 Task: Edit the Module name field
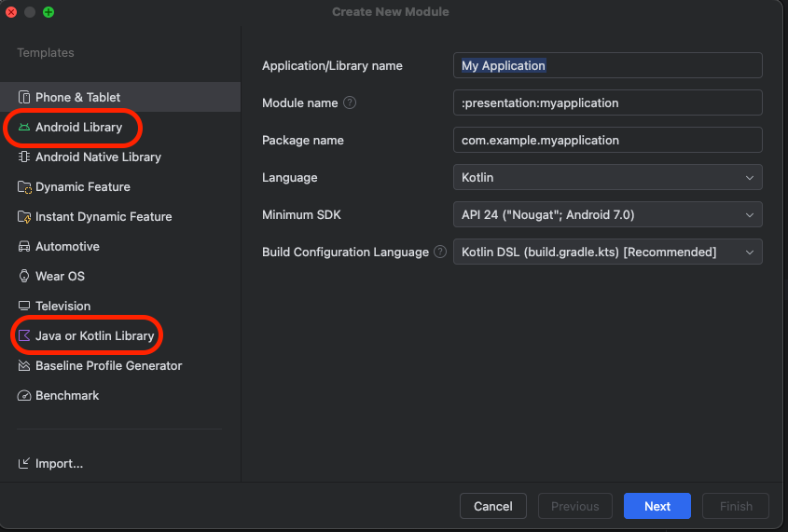608,102
